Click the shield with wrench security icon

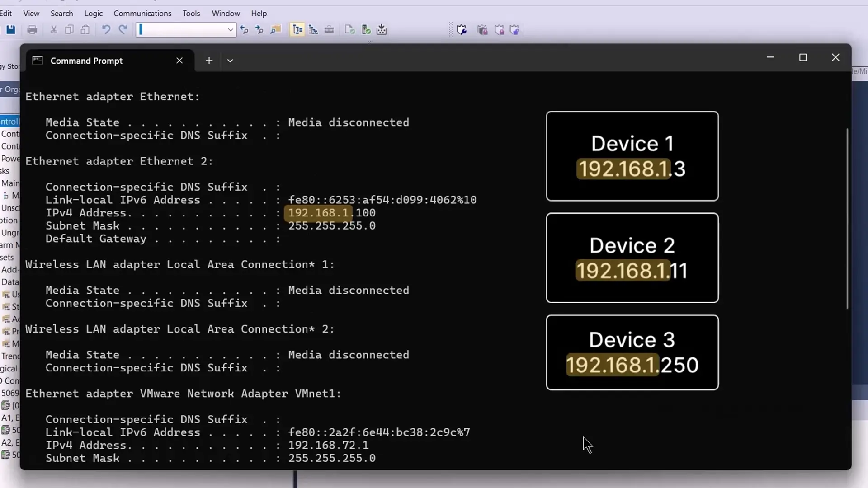[462, 30]
